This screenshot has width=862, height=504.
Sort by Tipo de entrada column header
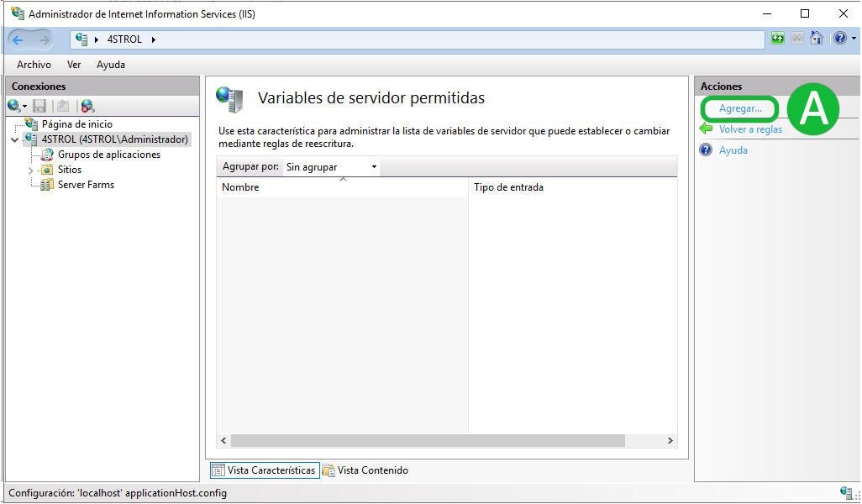[x=572, y=187]
